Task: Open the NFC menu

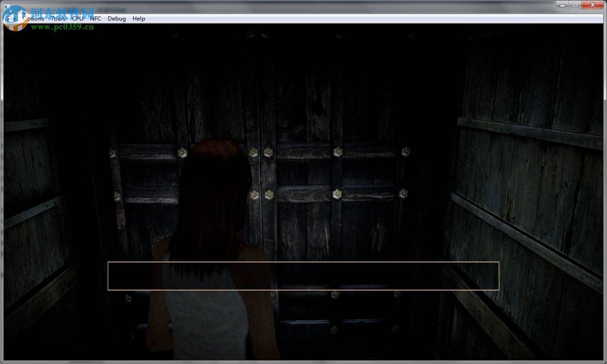Action: tap(96, 19)
